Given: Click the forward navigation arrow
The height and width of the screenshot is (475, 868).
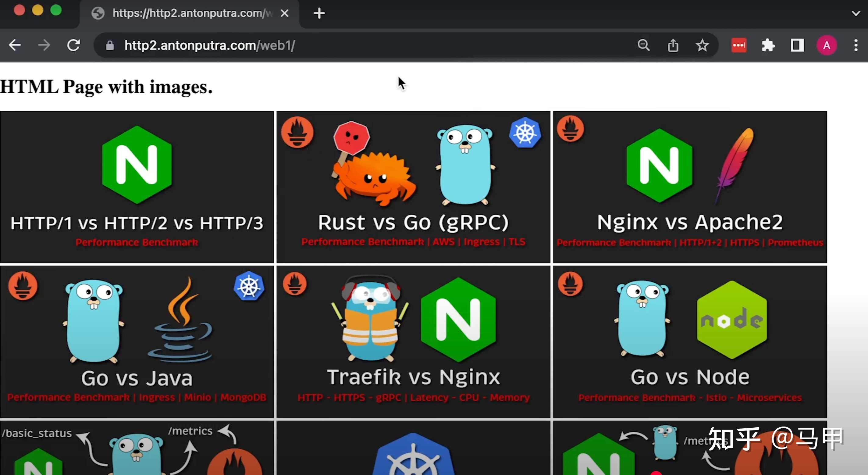Looking at the screenshot, I should pyautogui.click(x=44, y=45).
